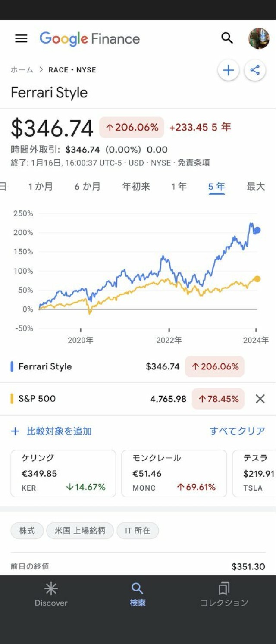This screenshot has height=644, width=276.
Task: Open the モンクレール comparison card
Action: click(174, 473)
